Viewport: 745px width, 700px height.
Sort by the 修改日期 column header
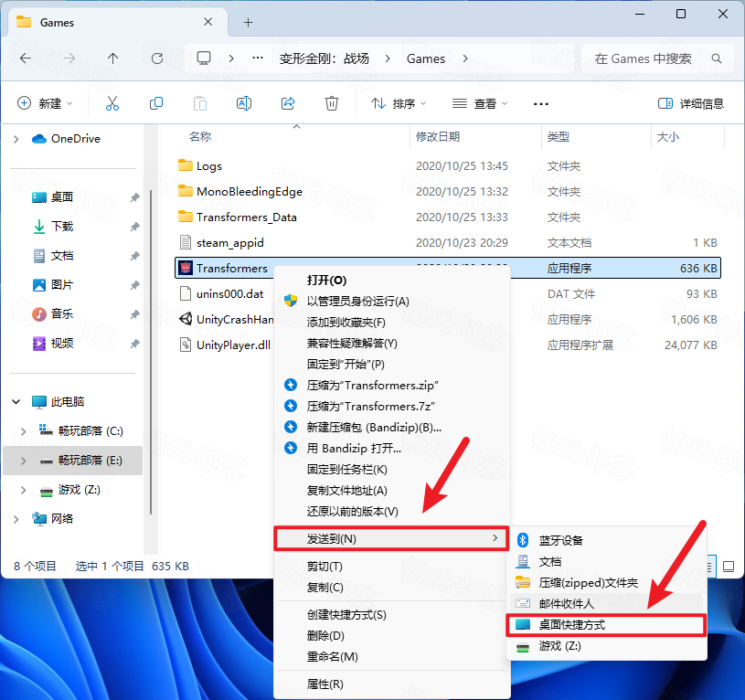(x=475, y=137)
